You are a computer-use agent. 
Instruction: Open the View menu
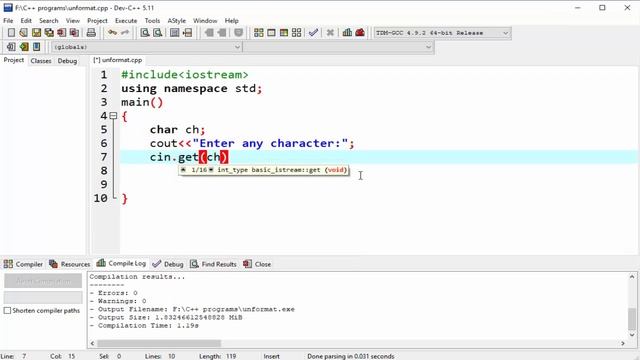[x=73, y=20]
